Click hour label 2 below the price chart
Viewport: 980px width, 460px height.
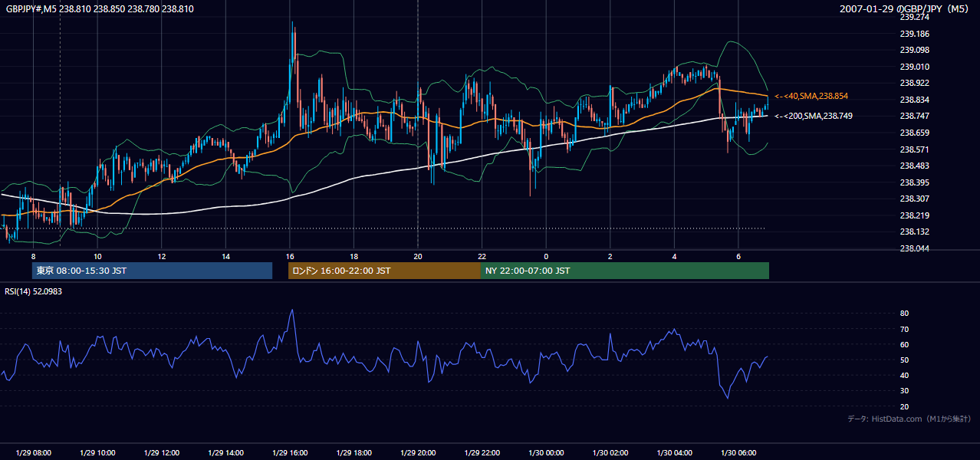[x=610, y=256]
